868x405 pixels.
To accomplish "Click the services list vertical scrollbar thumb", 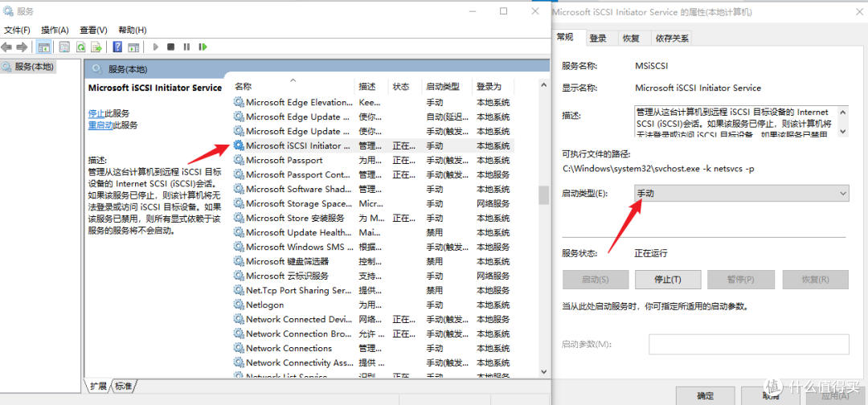I will click(x=543, y=195).
